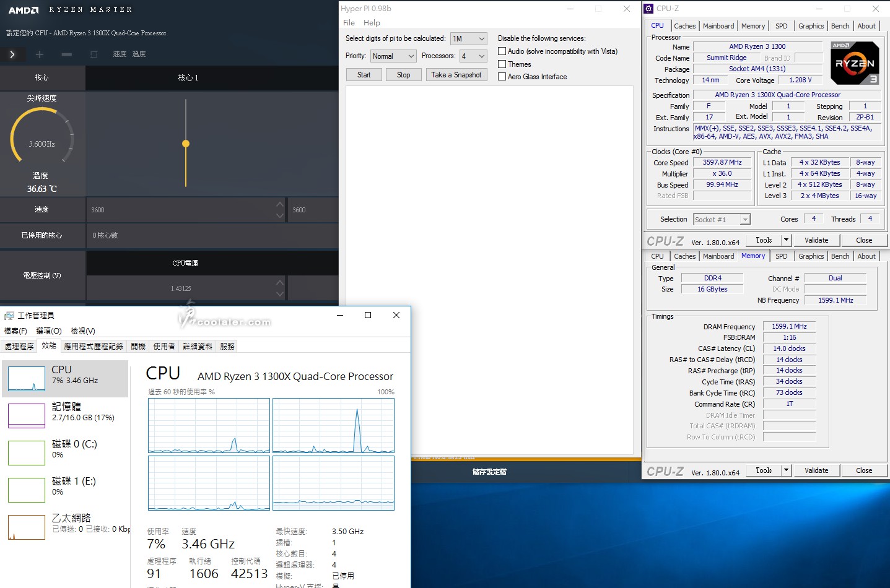Move the Core 1 speed slider handle
The height and width of the screenshot is (588, 890).
click(186, 144)
